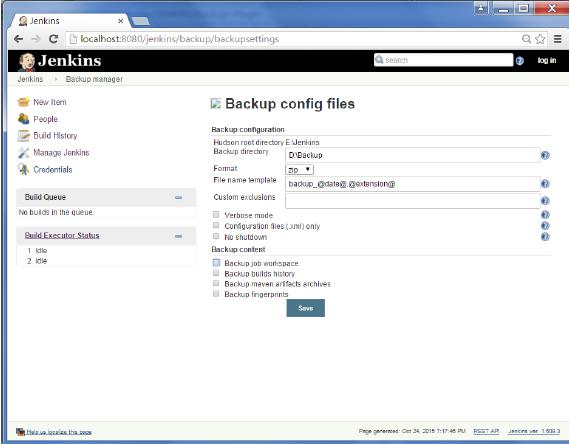This screenshot has width=570, height=444.
Task: Click the Credentials keys icon
Action: (23, 169)
